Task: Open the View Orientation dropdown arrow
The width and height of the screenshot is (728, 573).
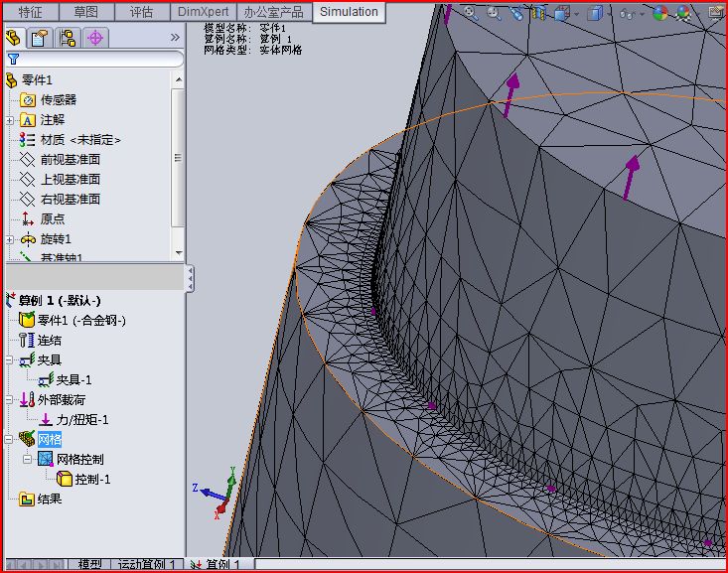Action: pyautogui.click(x=577, y=14)
